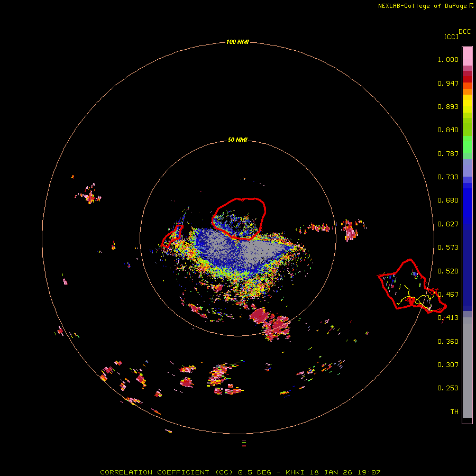The width and height of the screenshot is (476, 476).
Task: Click the 50 NMI range ring label
Action: coord(237,140)
